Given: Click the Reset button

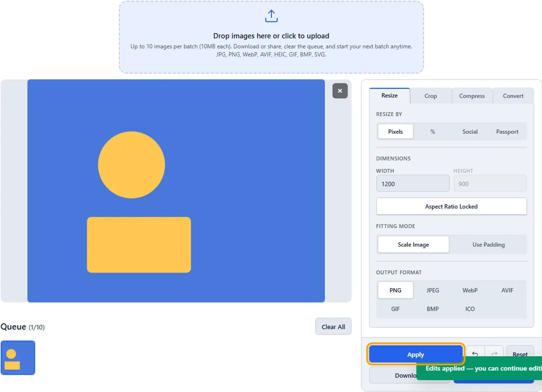Looking at the screenshot, I should (520, 355).
